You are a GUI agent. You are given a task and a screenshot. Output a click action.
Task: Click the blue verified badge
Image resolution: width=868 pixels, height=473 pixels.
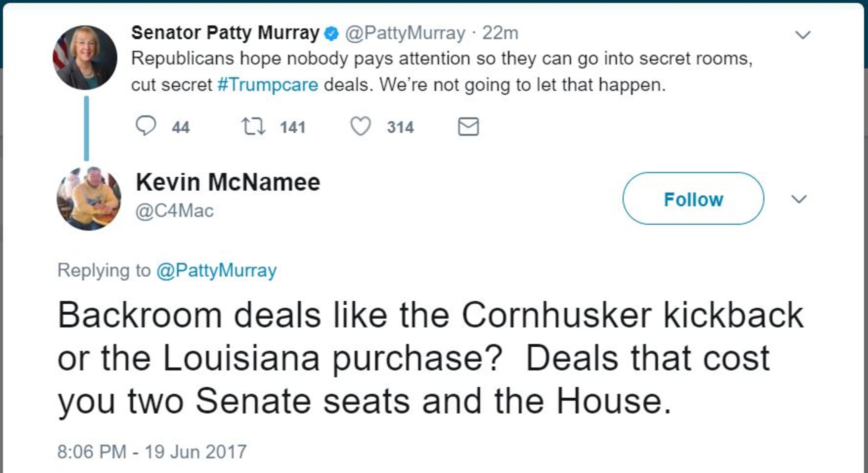click(x=331, y=34)
